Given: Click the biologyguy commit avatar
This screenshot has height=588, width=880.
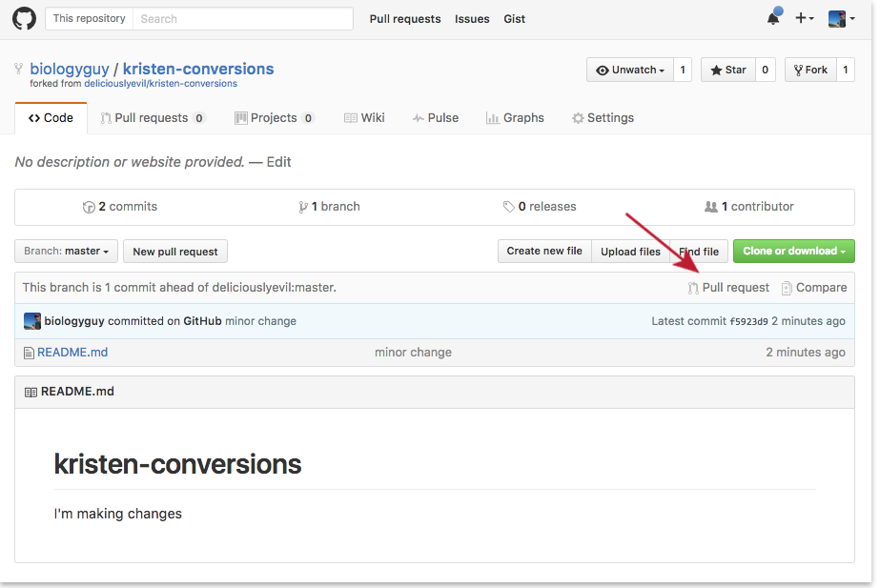Looking at the screenshot, I should (32, 321).
